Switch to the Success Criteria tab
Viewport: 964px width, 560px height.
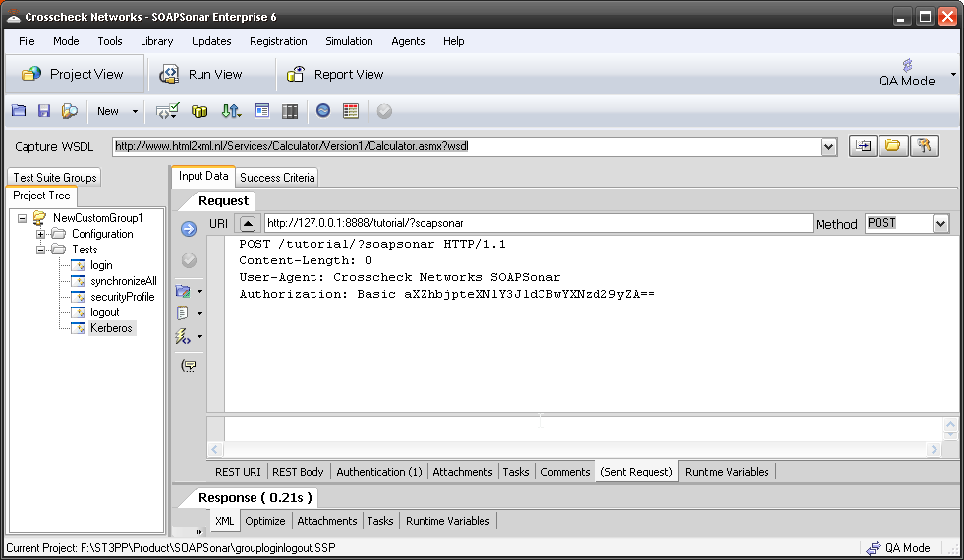click(277, 178)
